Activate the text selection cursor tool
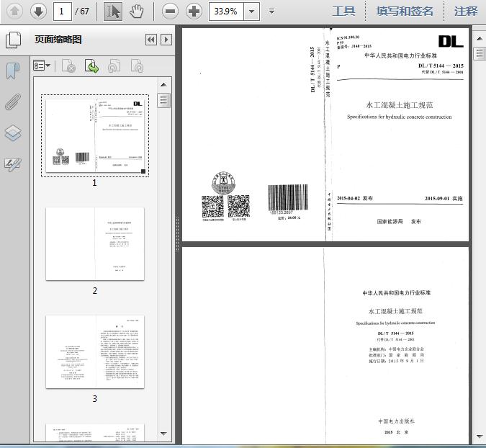This screenshot has width=486, height=448. point(112,11)
